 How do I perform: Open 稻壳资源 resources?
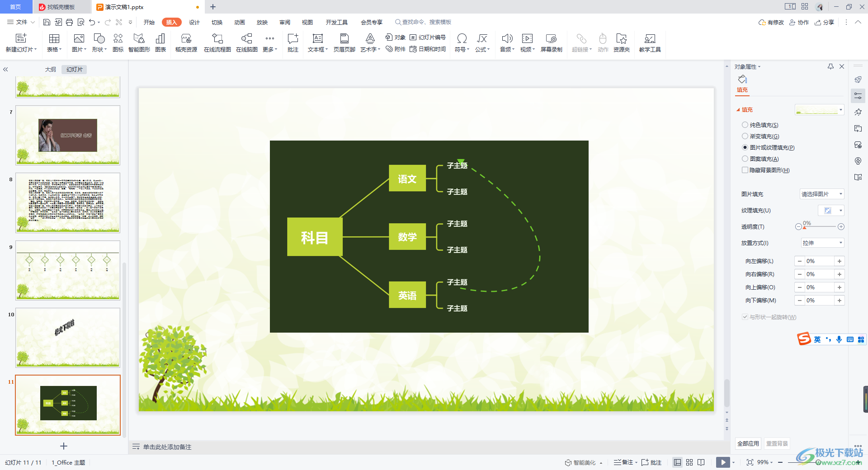186,43
